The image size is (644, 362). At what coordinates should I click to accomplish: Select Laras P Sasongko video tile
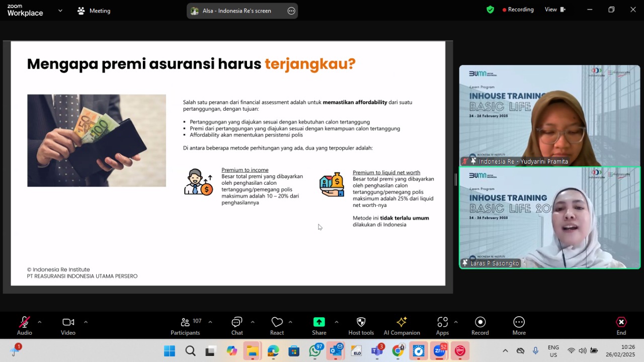click(549, 218)
